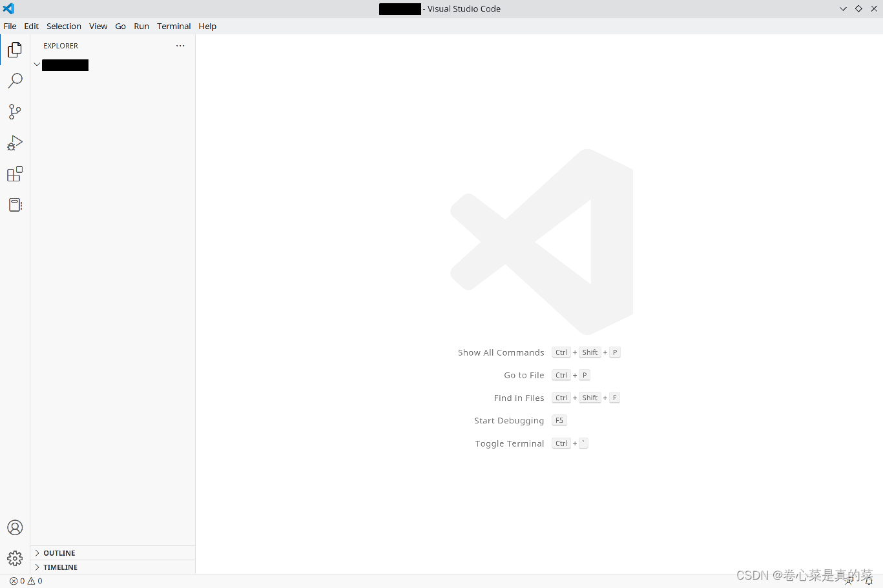883x588 pixels.
Task: Open the View menu
Action: point(98,26)
